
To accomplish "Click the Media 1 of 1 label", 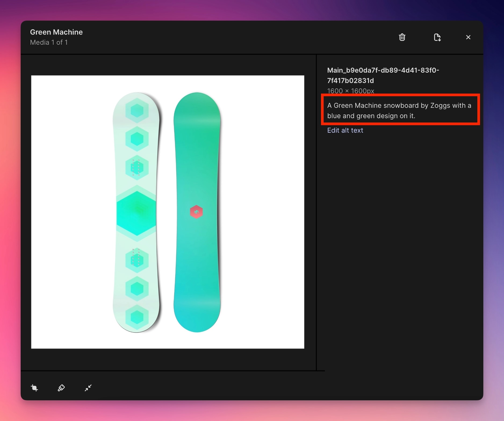I will pos(49,42).
